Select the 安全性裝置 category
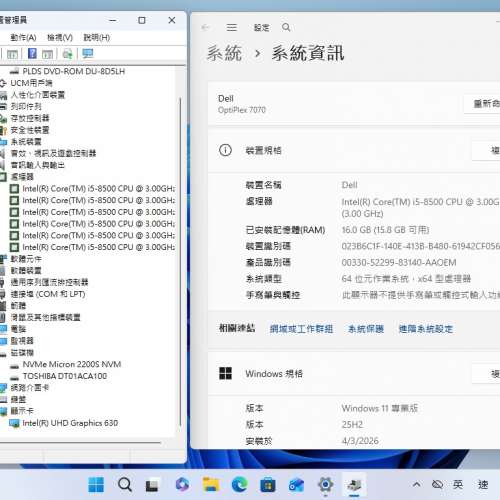 [30, 130]
